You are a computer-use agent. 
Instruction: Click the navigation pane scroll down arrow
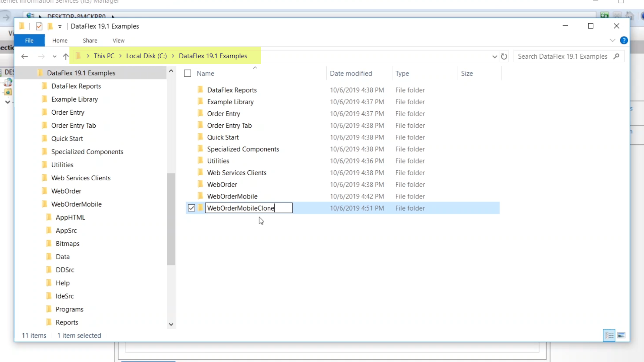tap(171, 324)
